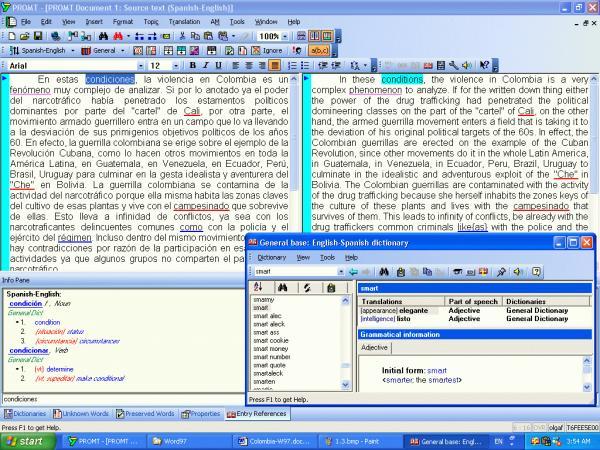Switch to the Unknown Words tab
The width and height of the screenshot is (600, 450).
click(x=81, y=414)
